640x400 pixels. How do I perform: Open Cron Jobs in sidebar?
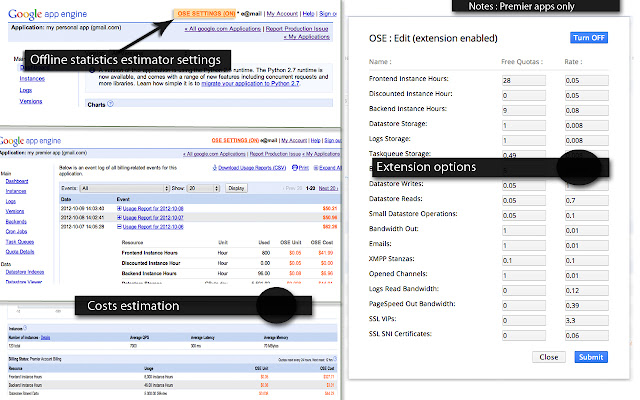[16, 231]
